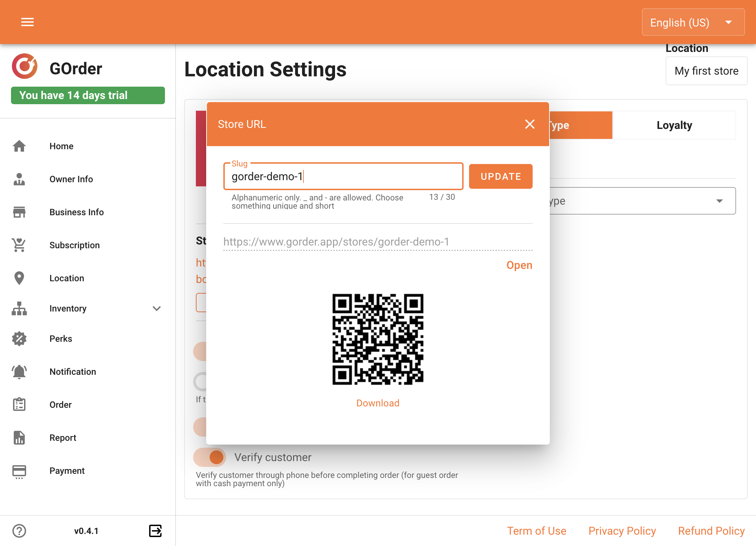The image size is (756, 546).
Task: Expand the Inventory submenu chevron
Action: point(157,308)
